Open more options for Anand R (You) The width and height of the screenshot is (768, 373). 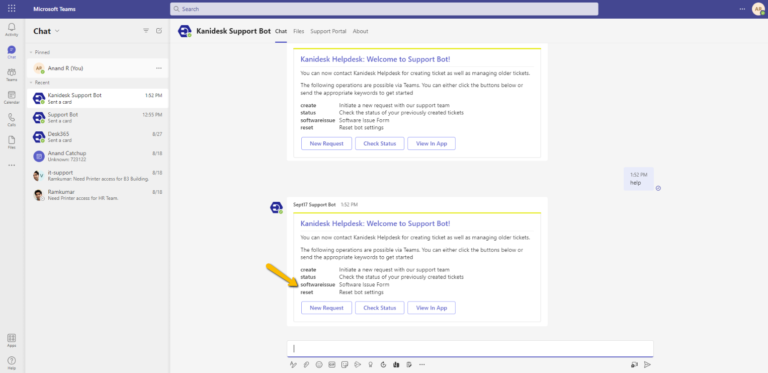pyautogui.click(x=159, y=68)
